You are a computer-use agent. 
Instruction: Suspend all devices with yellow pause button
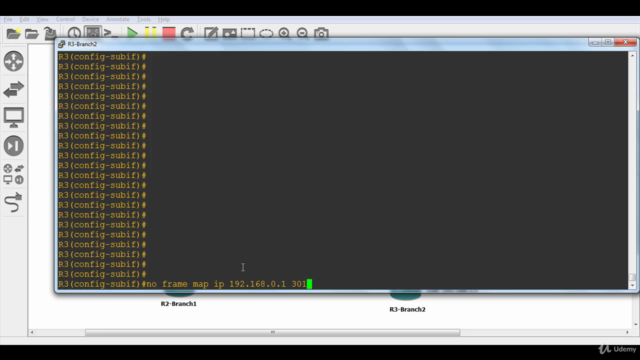tap(150, 33)
